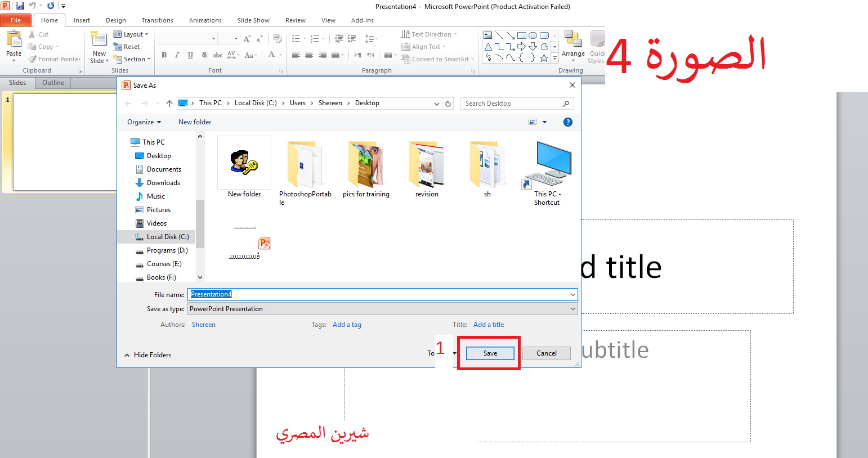Expand the Shapes gallery More arrow
Screen dimensions: 868x458
click(x=554, y=58)
